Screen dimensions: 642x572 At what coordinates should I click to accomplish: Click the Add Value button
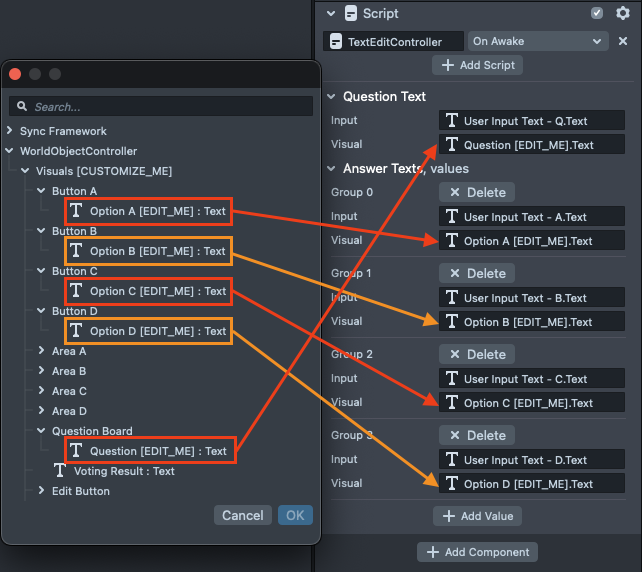click(x=477, y=516)
